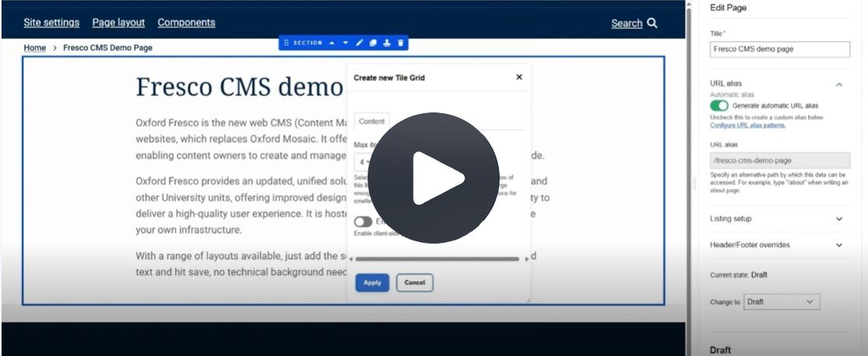Open the Search link in the header
868x356 pixels.
coord(627,23)
